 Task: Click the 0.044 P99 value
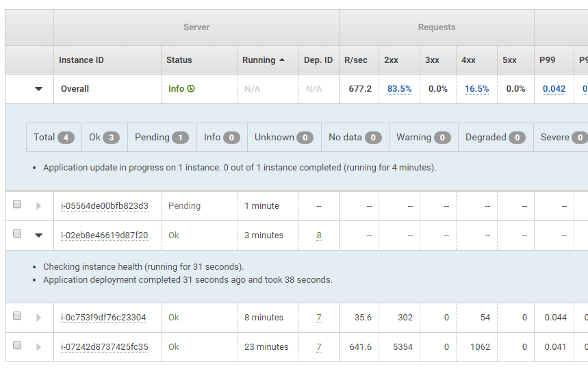555,318
